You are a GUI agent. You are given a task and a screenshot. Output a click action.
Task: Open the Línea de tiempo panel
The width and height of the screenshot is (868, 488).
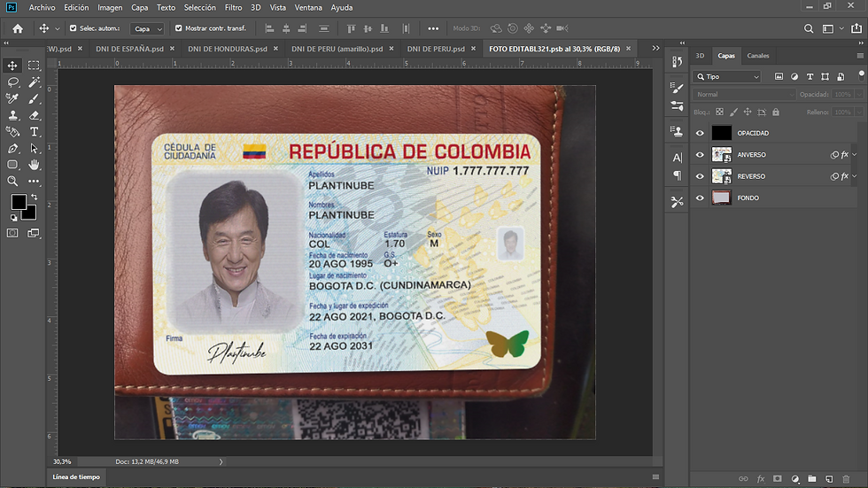pos(76,477)
